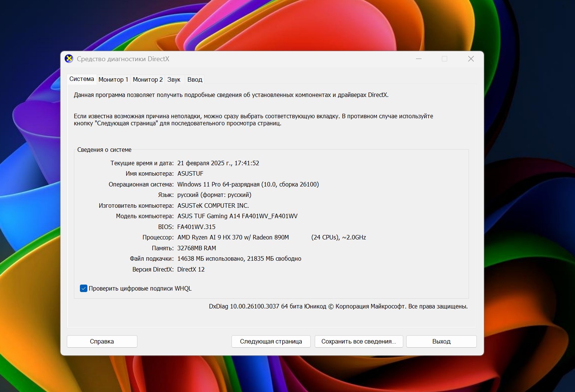575x392 pixels.
Task: Switch to the Монитор 1 tab
Action: [x=114, y=79]
